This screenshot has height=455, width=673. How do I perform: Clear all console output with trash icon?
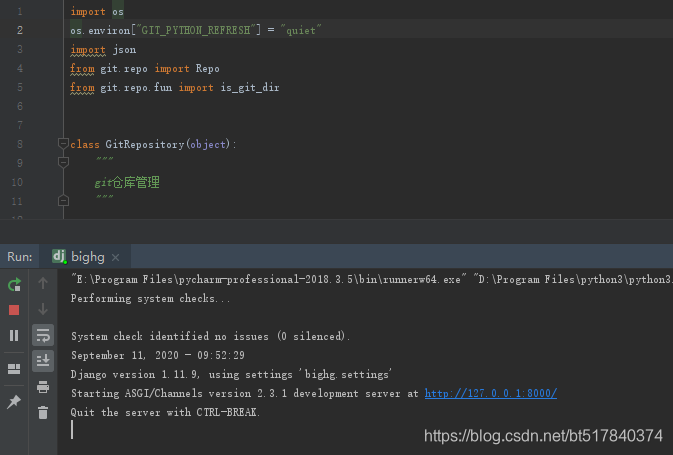pos(43,413)
